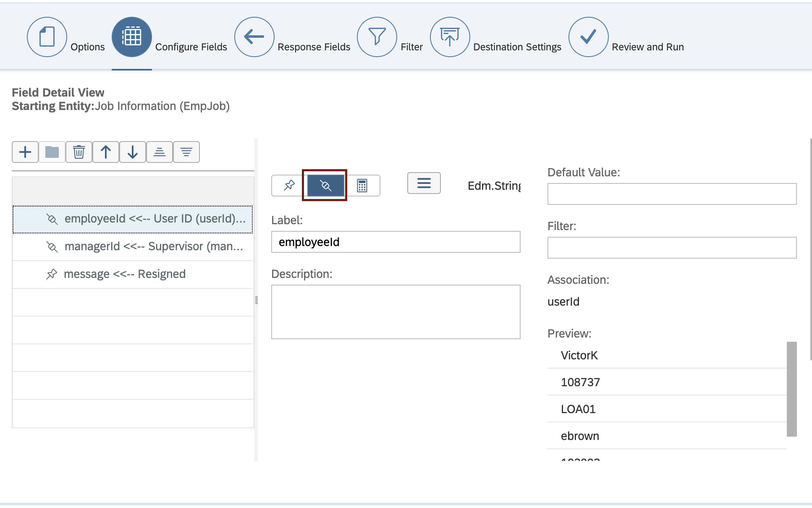This screenshot has width=812, height=508.
Task: Go to Response Fields step
Action: [x=254, y=37]
